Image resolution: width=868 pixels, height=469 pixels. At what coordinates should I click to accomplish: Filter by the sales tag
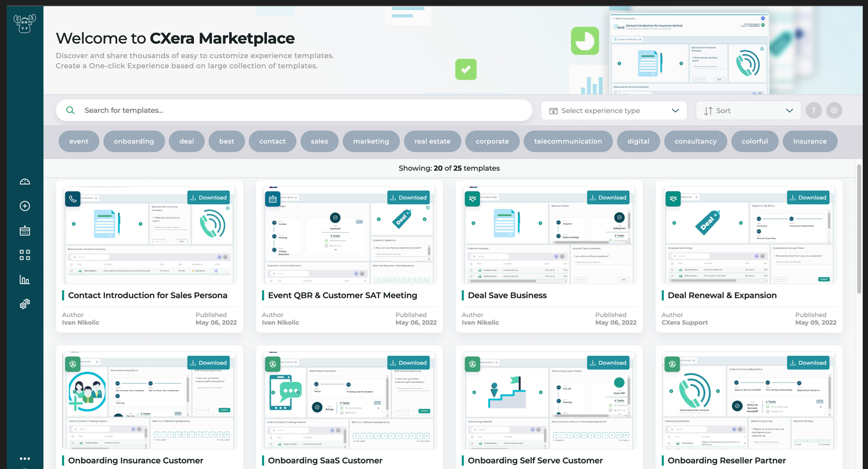click(x=319, y=142)
